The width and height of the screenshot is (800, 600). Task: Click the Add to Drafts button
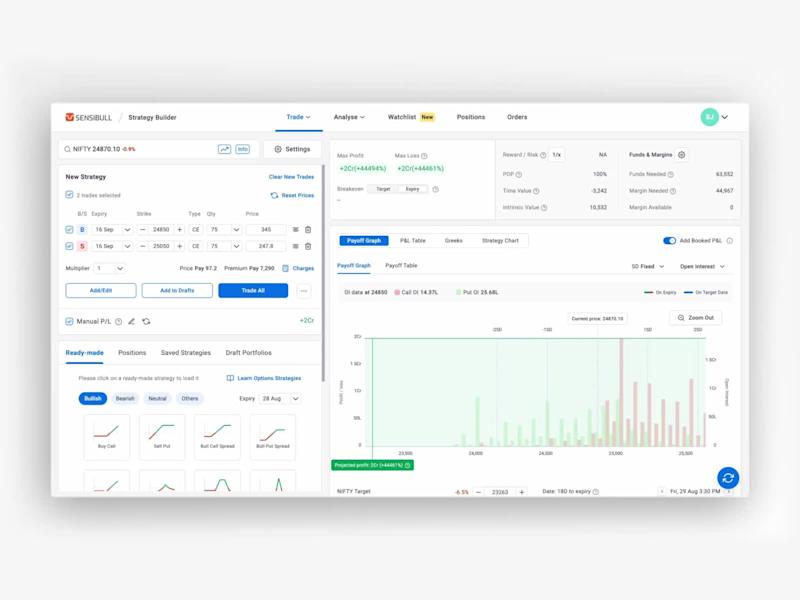tap(177, 291)
